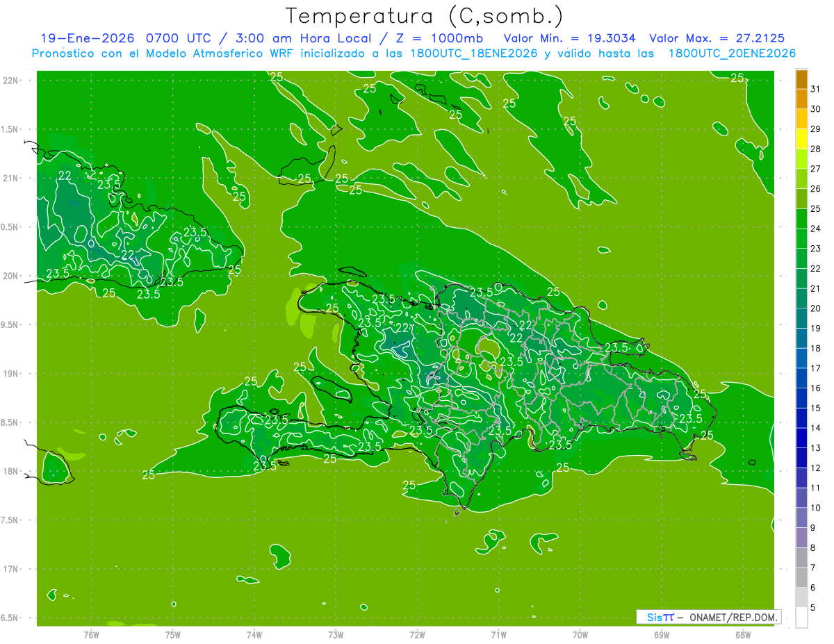Click the '1800UTC_20ENE2026' valid-until time
Image resolution: width=834 pixels, height=644 pixels.
pos(733,53)
